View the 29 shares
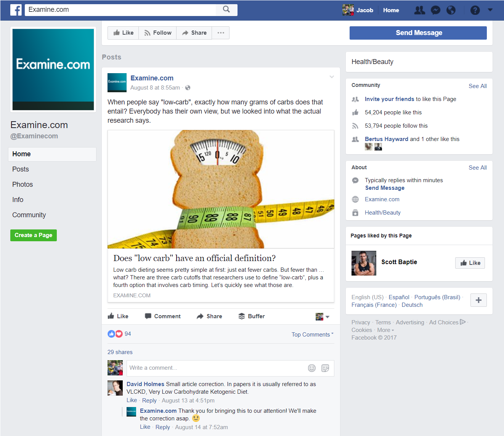This screenshot has height=436, width=504. point(120,352)
